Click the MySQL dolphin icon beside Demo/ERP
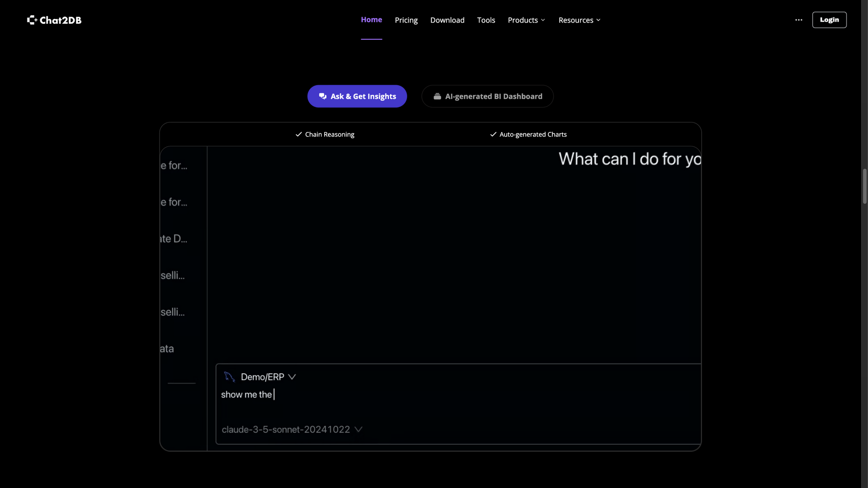Viewport: 868px width, 488px height. 230,377
